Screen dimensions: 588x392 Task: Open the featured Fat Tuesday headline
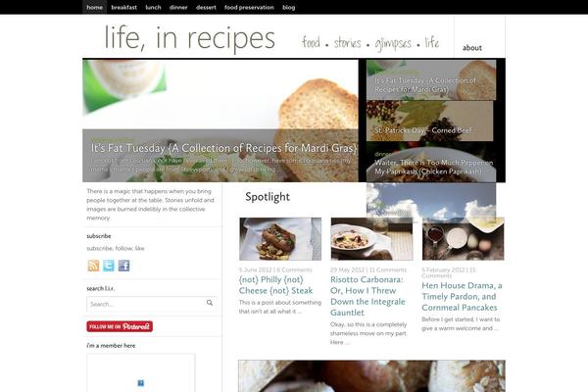223,148
